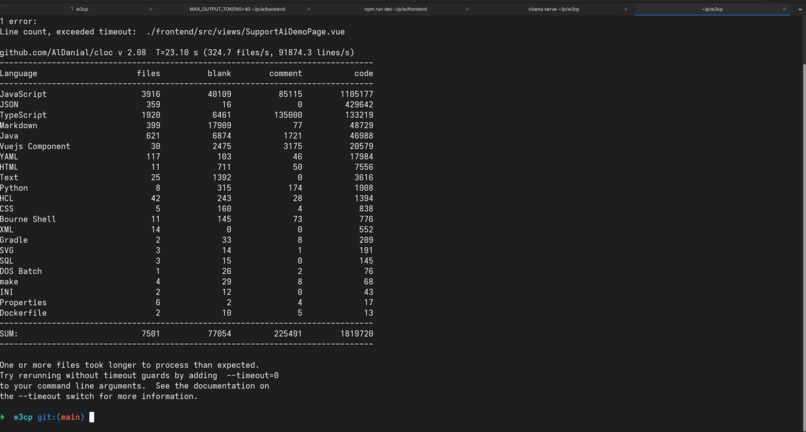Close the MAX_OUTPUT_TOKENS=40 backend tab
The width and height of the screenshot is (806, 432).
[308, 9]
